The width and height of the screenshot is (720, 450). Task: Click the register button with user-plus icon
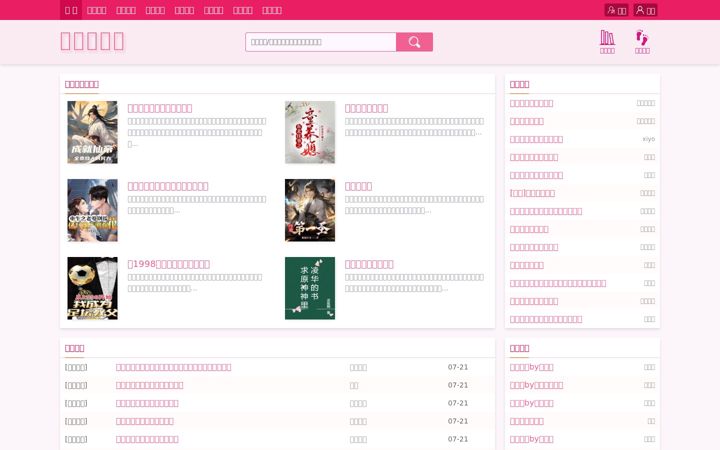616,10
